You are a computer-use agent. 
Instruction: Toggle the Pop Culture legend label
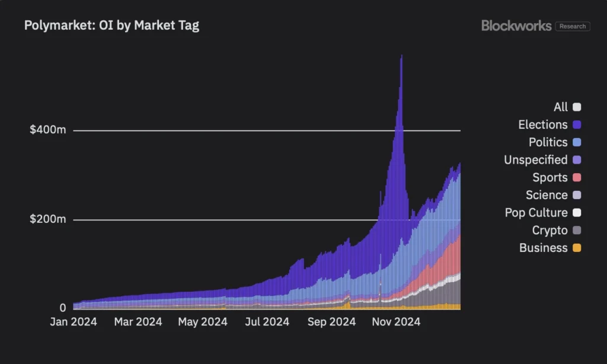click(536, 213)
